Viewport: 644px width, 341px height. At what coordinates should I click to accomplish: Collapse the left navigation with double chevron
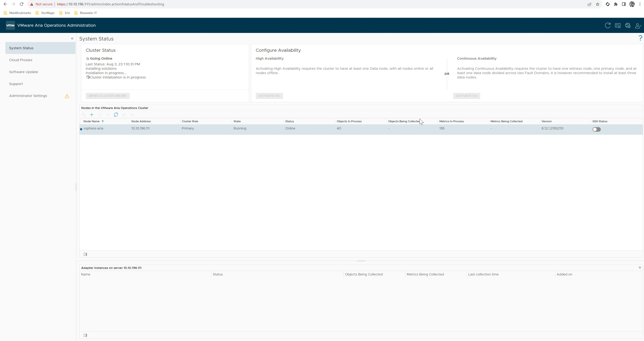[x=72, y=38]
